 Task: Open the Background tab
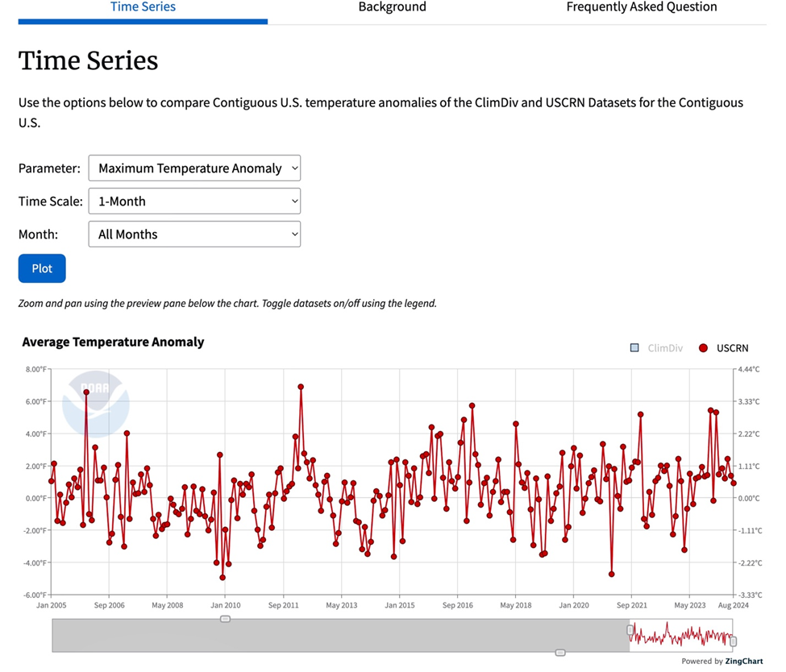pos(392,7)
